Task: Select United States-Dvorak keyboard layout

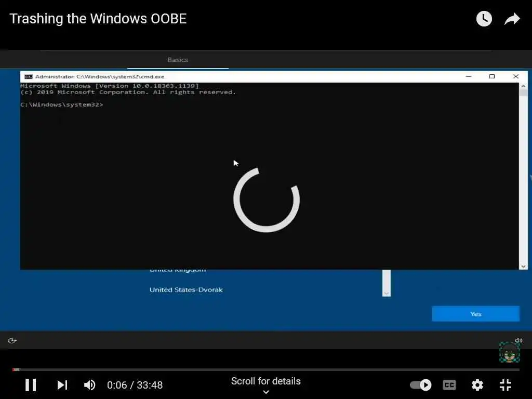Action: 187,290
